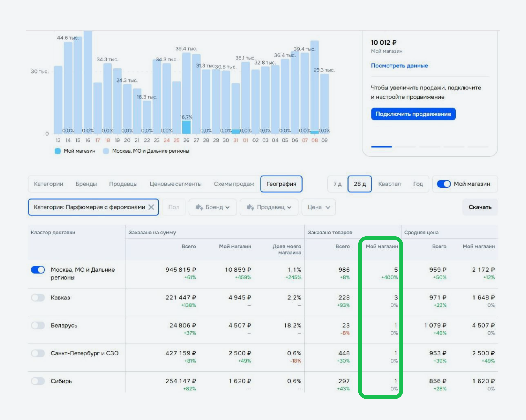The width and height of the screenshot is (526, 420).
Task: Choose the 7 д period
Action: pos(337,184)
